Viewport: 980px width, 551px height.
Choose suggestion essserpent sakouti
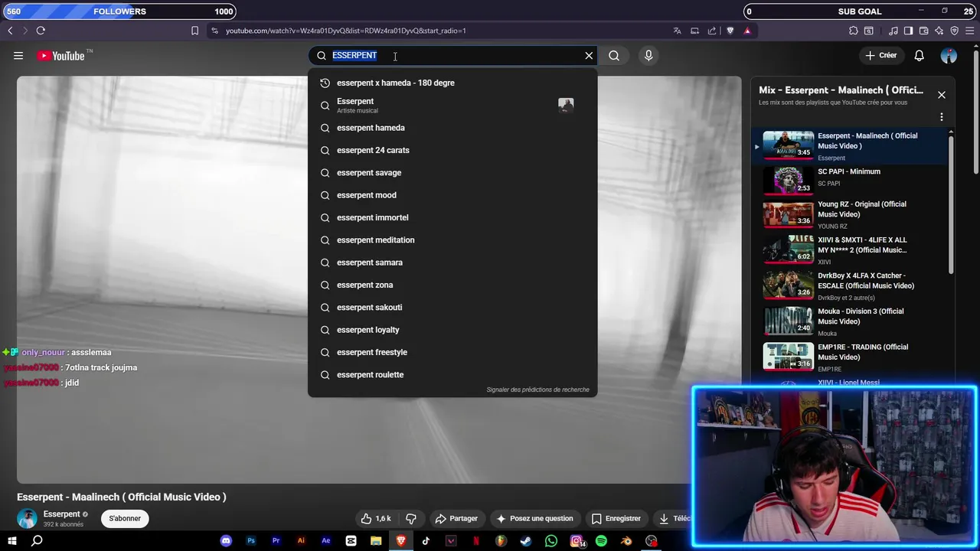click(x=452, y=308)
